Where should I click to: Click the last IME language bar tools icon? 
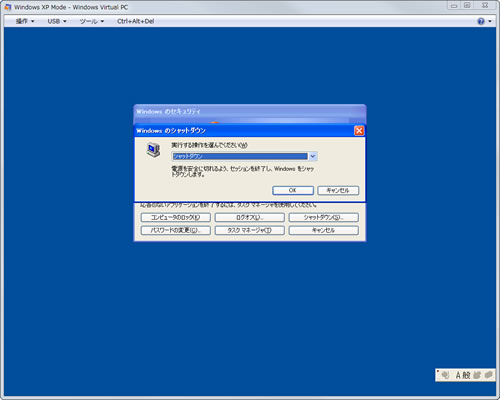point(488,375)
